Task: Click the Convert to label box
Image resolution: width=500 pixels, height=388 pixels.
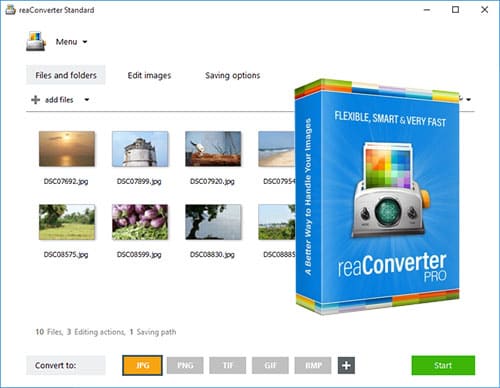Action: [x=66, y=365]
